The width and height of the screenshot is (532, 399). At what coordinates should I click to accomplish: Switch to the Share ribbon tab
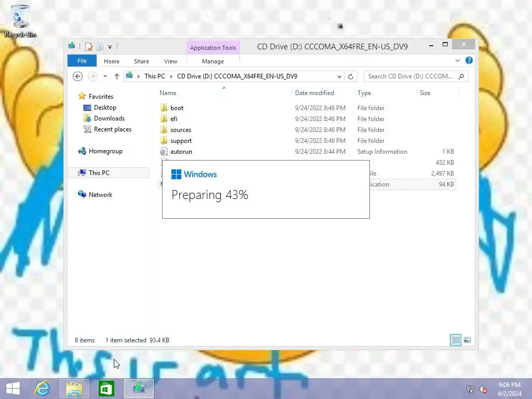pyautogui.click(x=141, y=61)
